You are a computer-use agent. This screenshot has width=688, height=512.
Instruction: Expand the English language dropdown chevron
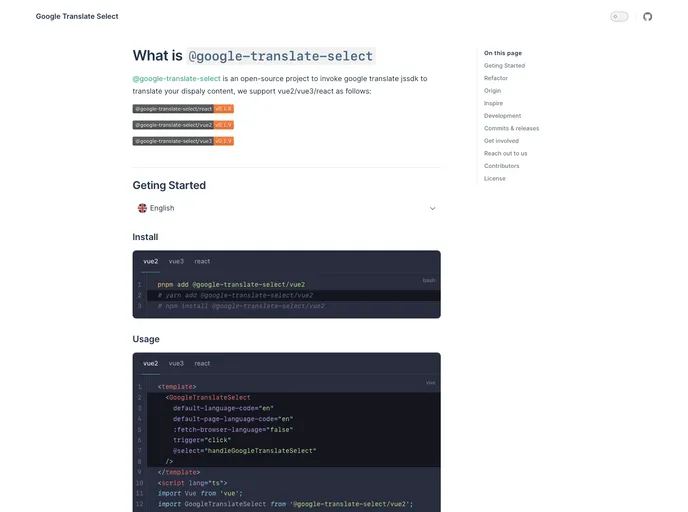pos(433,208)
